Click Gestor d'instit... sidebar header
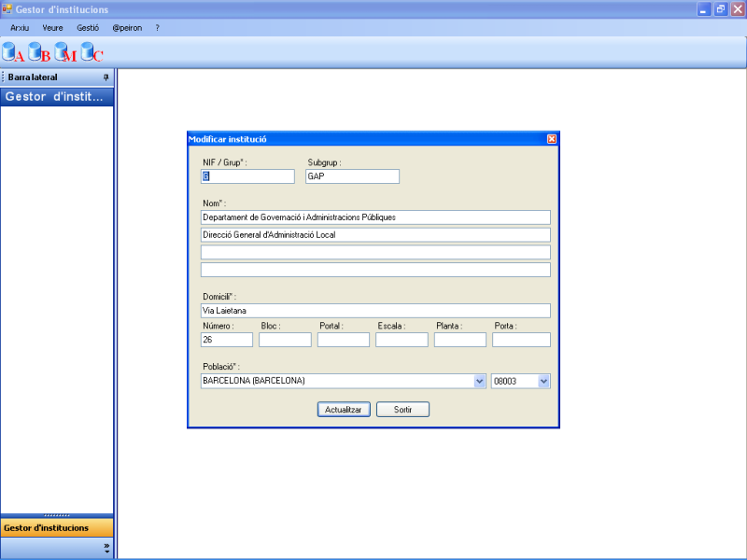The width and height of the screenshot is (747, 560). (57, 97)
